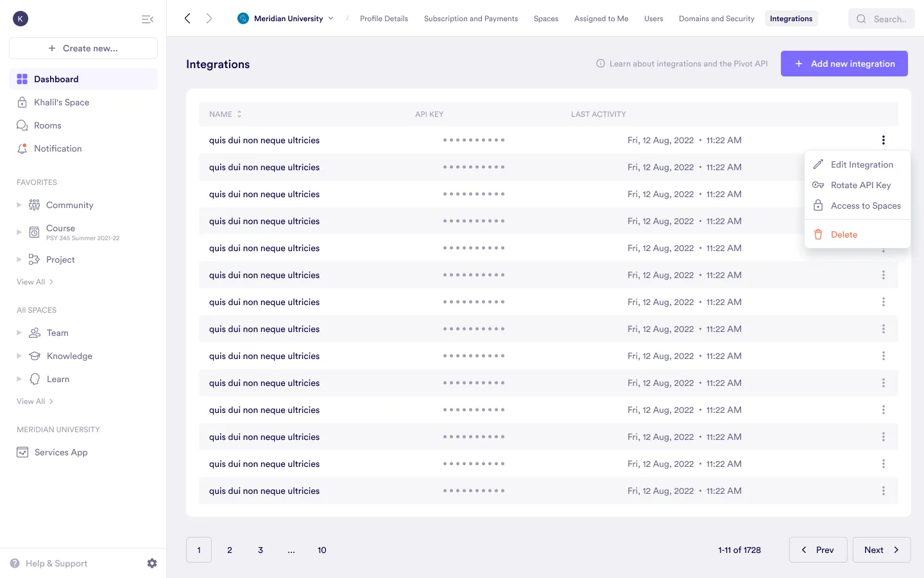Select the Access to Spaces lock icon
The height and width of the screenshot is (578, 924).
tap(818, 206)
